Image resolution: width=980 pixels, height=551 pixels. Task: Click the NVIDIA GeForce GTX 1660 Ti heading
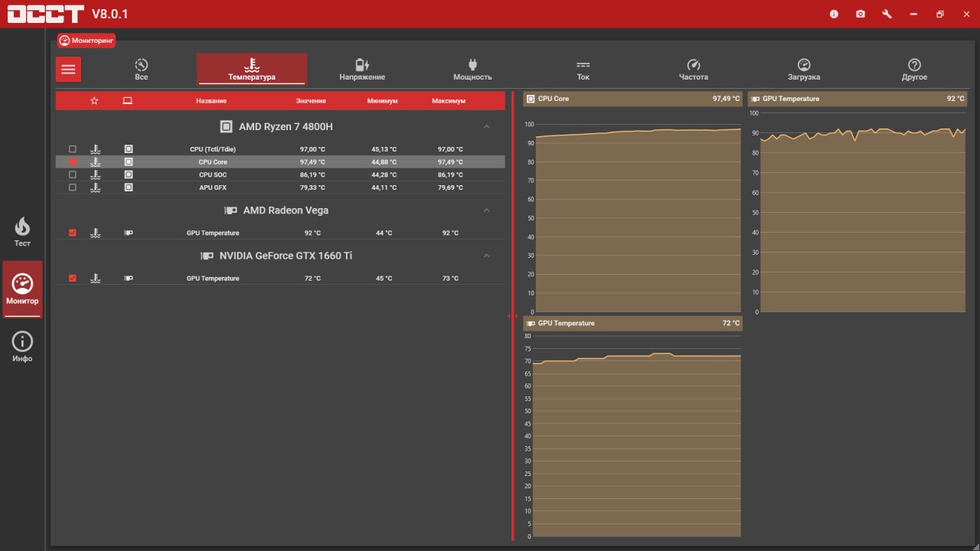(x=286, y=256)
